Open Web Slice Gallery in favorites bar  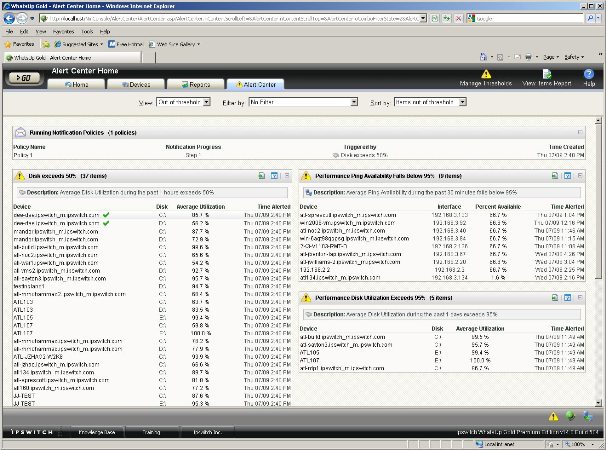[x=174, y=44]
